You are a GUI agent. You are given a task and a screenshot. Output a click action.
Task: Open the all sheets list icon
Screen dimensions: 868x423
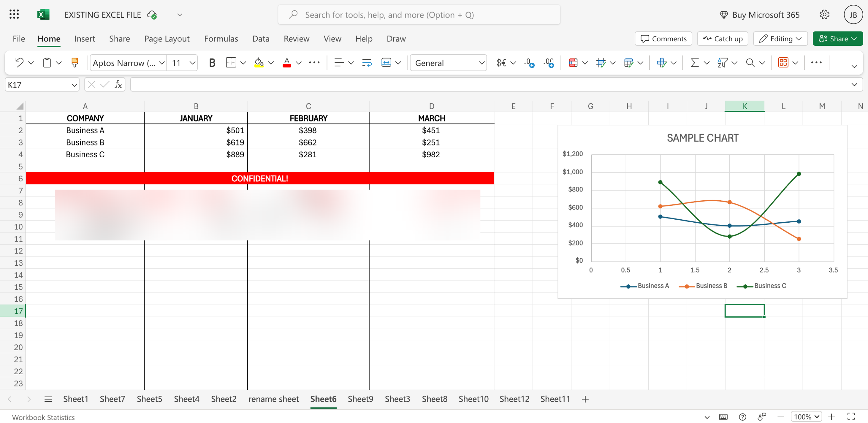48,399
